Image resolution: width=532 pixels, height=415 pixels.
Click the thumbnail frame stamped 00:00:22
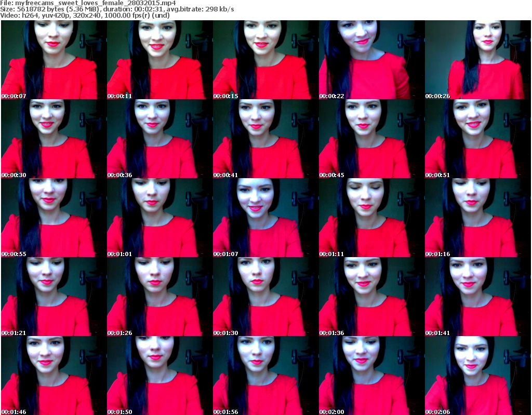371,60
